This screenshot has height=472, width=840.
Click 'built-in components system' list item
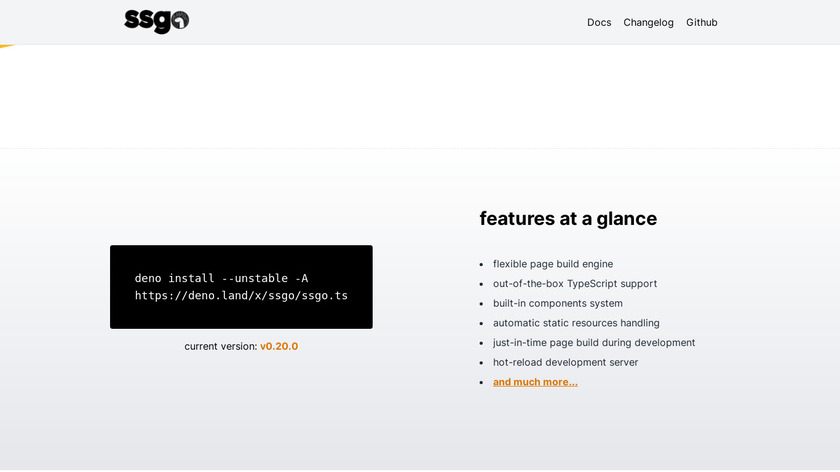[x=558, y=303]
